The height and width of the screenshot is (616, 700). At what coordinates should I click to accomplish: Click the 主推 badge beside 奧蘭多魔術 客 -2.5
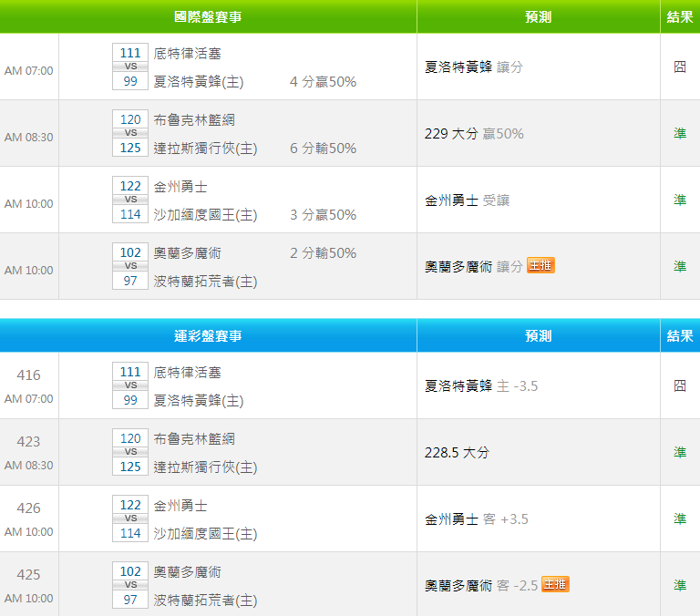point(555,584)
